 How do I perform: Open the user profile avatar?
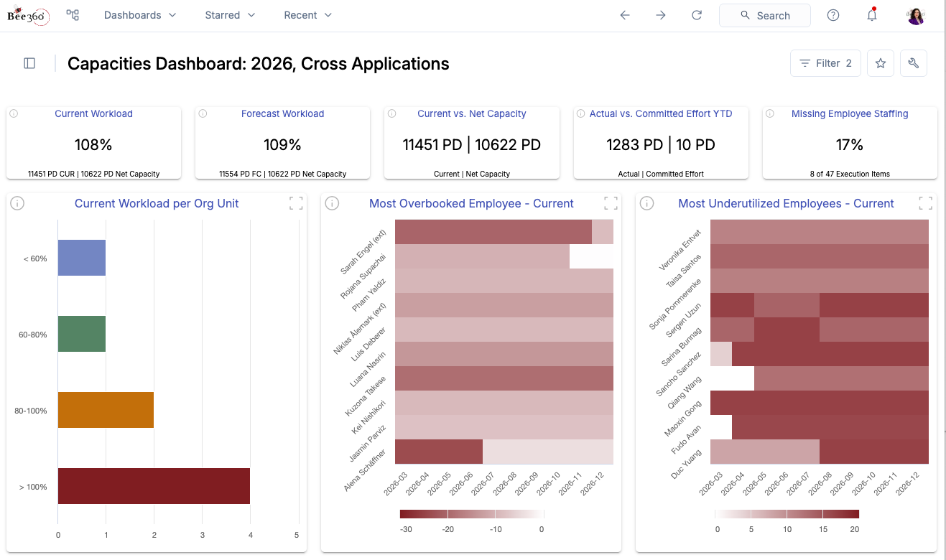(916, 16)
